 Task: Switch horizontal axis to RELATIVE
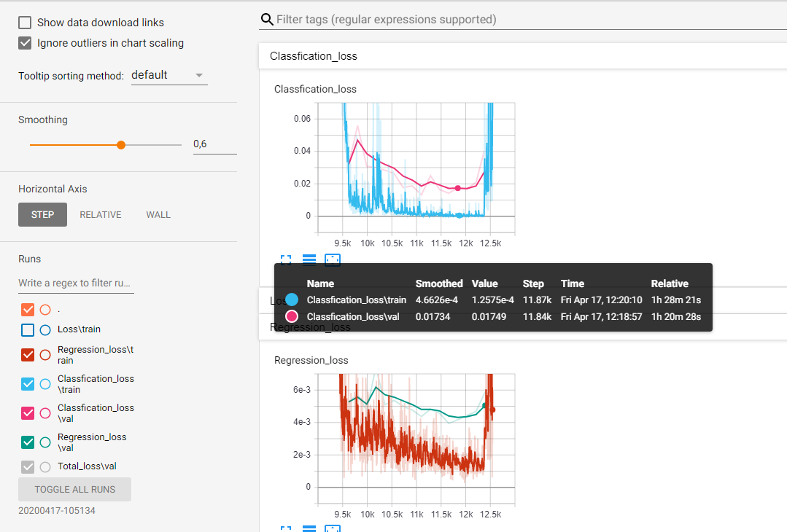tap(101, 214)
